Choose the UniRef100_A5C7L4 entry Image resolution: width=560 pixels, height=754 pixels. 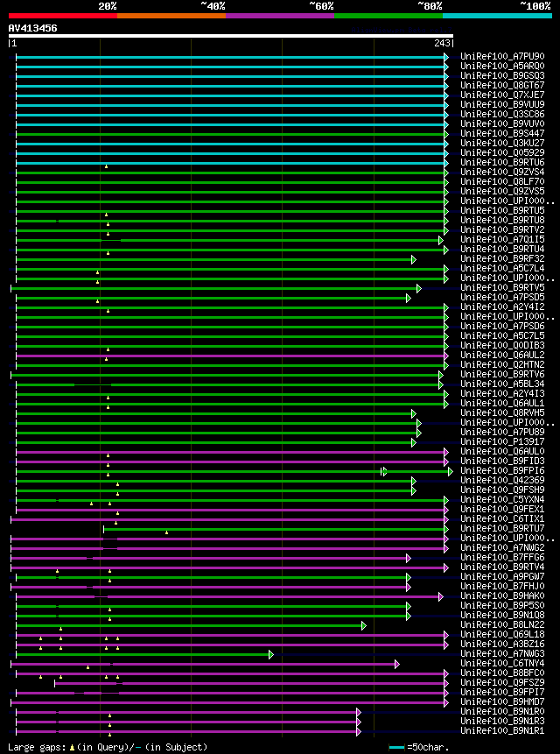(502, 268)
